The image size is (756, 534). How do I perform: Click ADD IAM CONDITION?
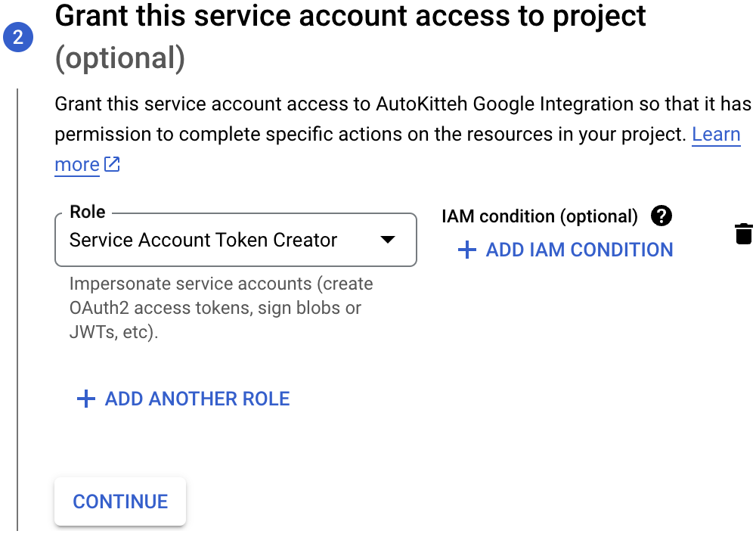(x=565, y=250)
